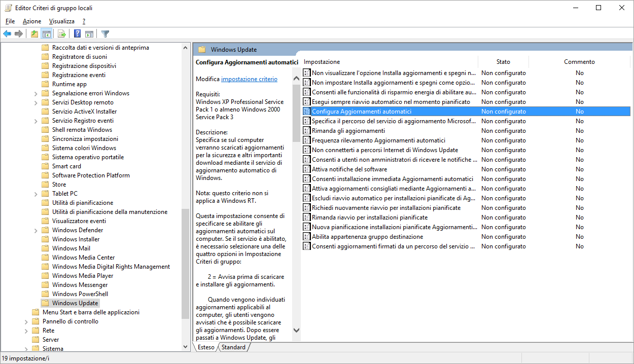This screenshot has width=634, height=364.
Task: Click the tree pane scrollbar down arrow
Action: coord(185,347)
